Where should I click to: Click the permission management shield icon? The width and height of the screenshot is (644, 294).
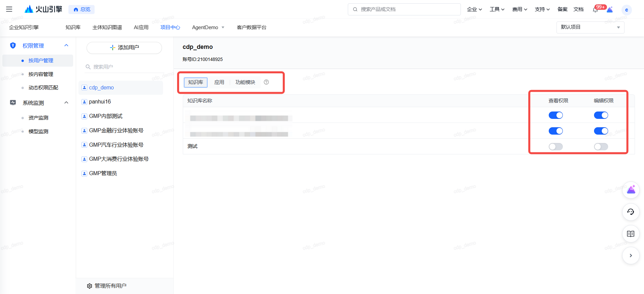(13, 46)
